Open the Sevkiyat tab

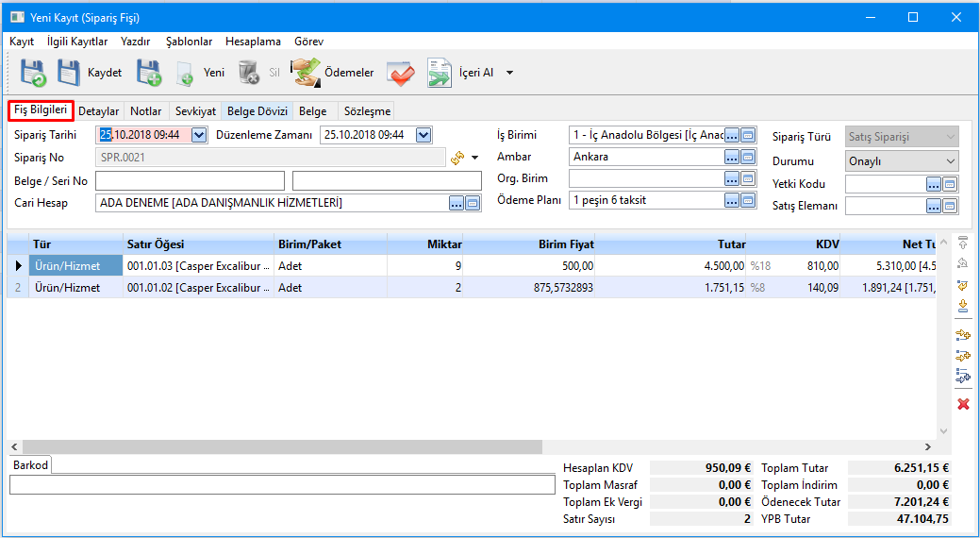(x=195, y=111)
